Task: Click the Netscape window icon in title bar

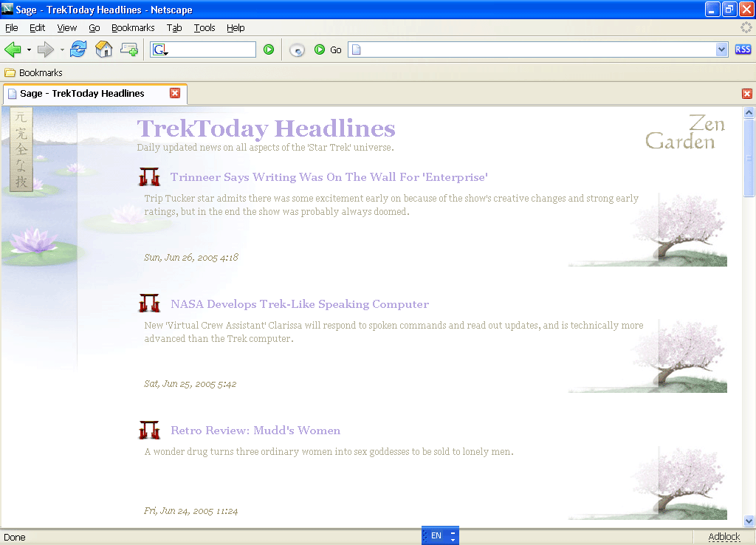Action: (x=7, y=9)
